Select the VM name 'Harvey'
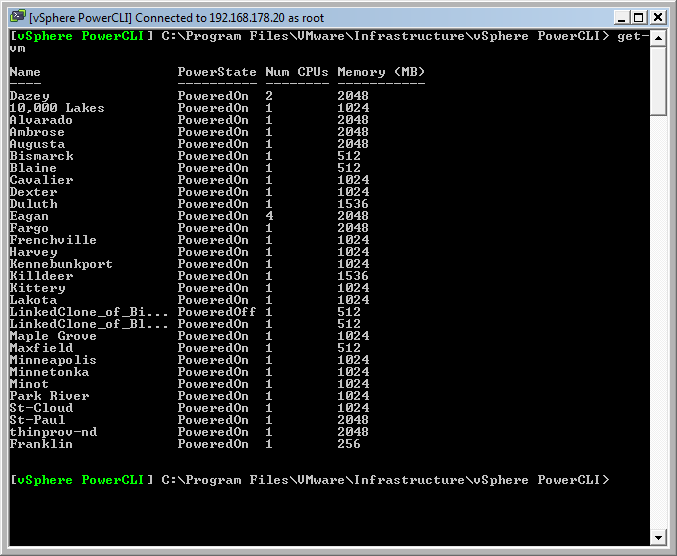This screenshot has height=556, width=677. point(33,252)
